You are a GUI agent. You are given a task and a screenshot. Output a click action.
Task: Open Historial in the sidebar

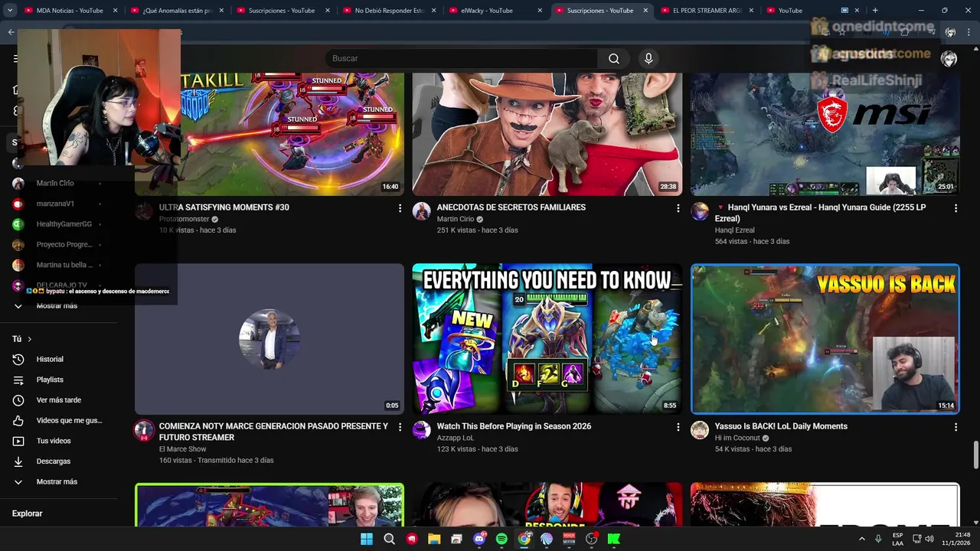[59, 359]
